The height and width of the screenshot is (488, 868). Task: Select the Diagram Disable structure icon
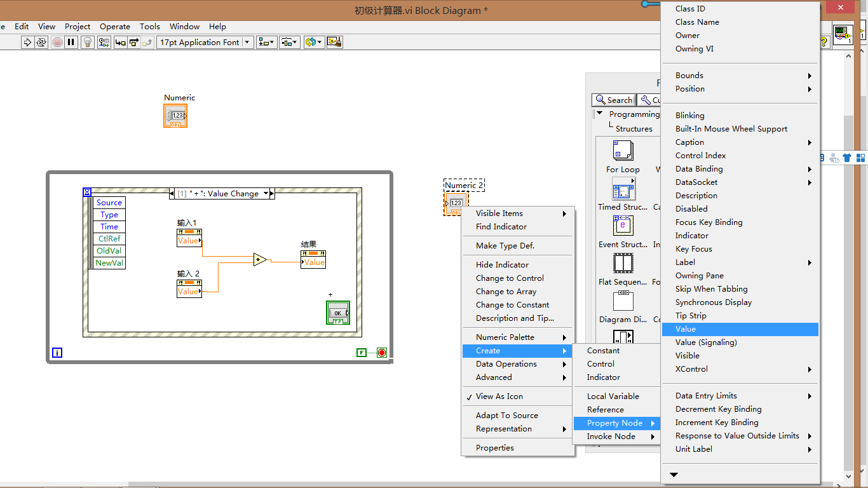623,301
